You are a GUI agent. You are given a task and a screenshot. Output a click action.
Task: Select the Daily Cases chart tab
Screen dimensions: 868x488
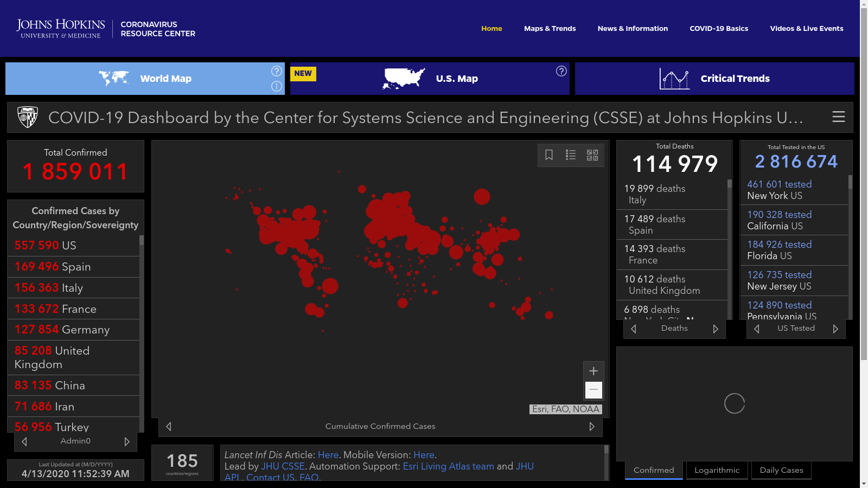(x=781, y=470)
